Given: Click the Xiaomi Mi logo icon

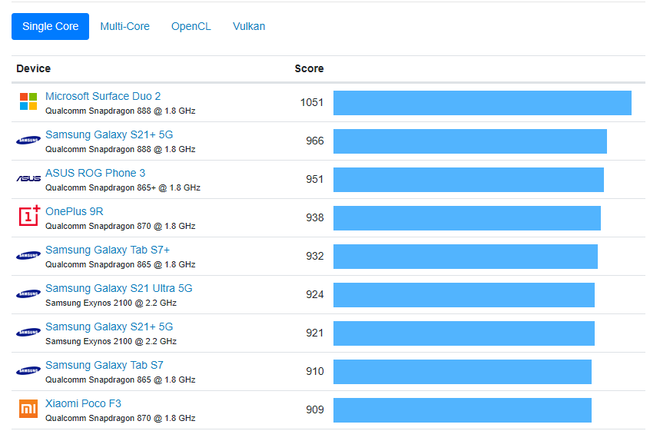Looking at the screenshot, I should [x=28, y=409].
